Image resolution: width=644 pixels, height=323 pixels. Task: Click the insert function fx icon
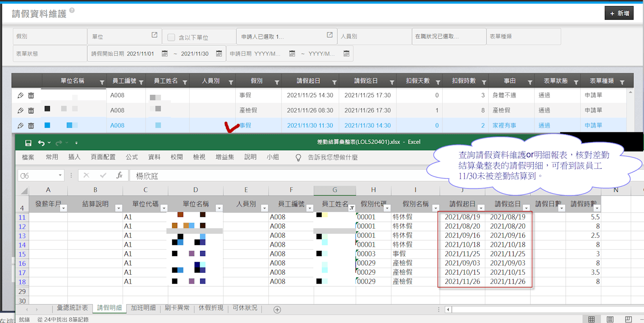point(119,175)
